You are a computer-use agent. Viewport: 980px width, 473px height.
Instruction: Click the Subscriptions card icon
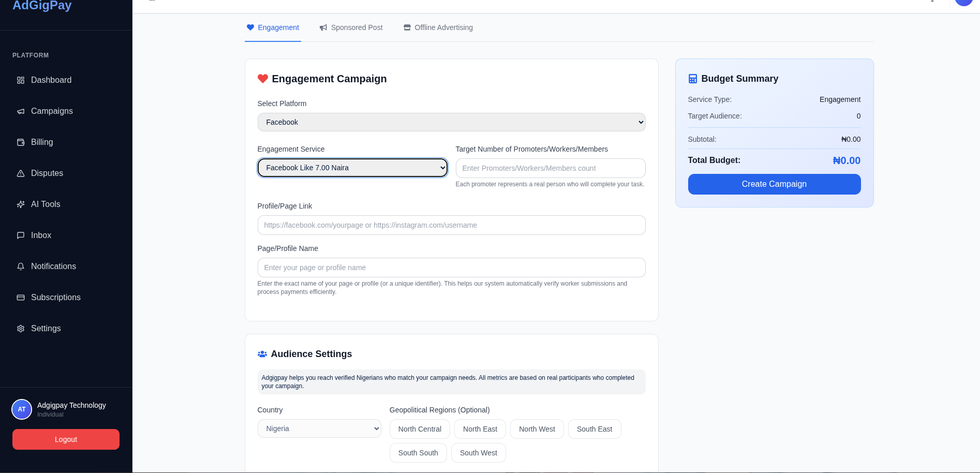point(21,298)
